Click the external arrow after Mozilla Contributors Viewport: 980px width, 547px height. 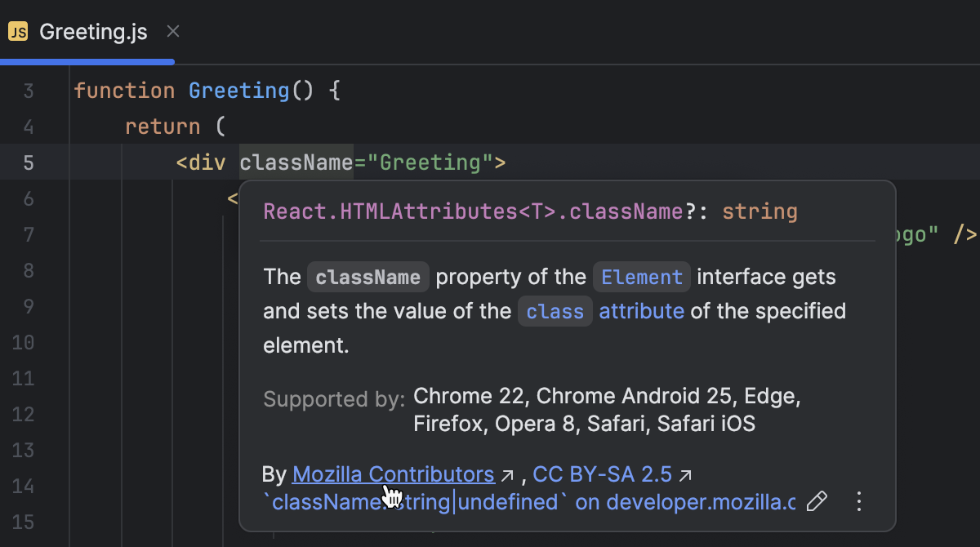[507, 475]
